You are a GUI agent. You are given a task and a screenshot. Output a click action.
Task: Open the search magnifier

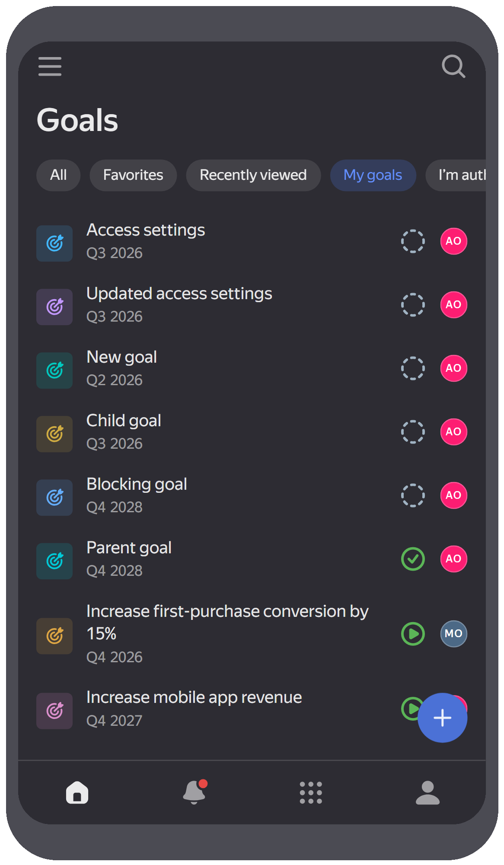click(x=453, y=66)
